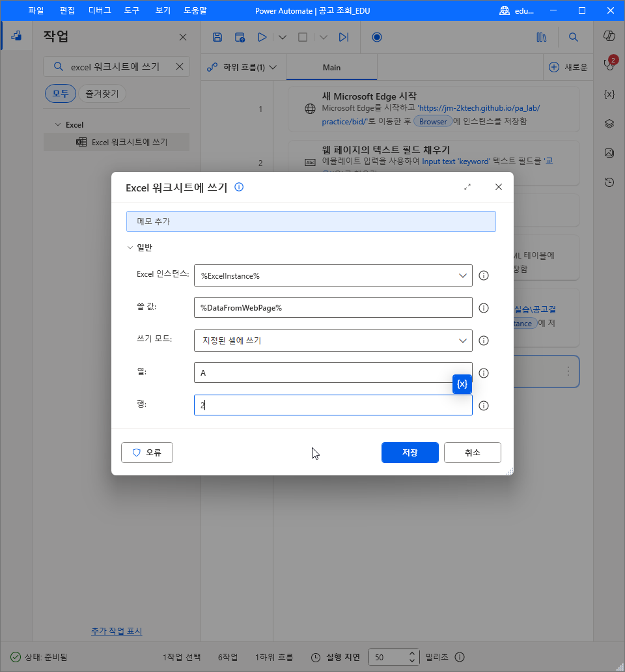Click the 열 column input field
Viewport: 625px width, 672px height.
click(333, 372)
